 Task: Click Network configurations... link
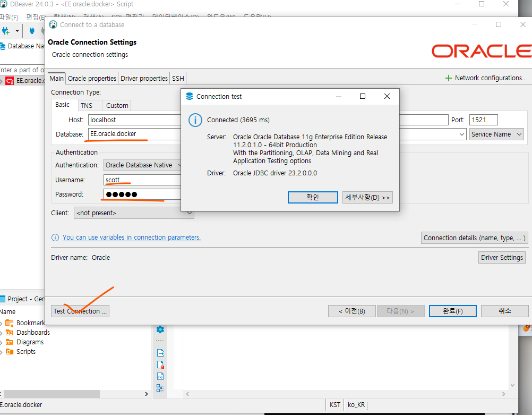click(491, 78)
